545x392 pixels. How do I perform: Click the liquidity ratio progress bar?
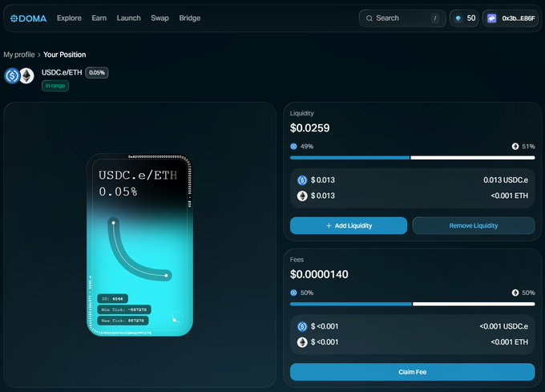412,158
